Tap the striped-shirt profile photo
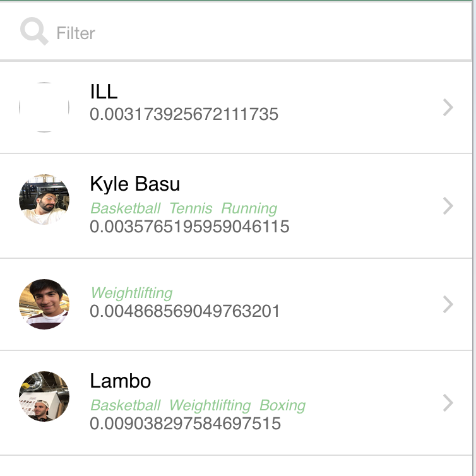Viewport: 476px width, 476px height. click(x=44, y=304)
